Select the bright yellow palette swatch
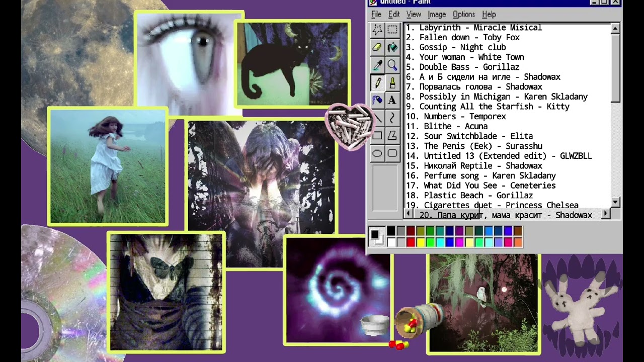This screenshot has height=362, width=644. tap(421, 242)
